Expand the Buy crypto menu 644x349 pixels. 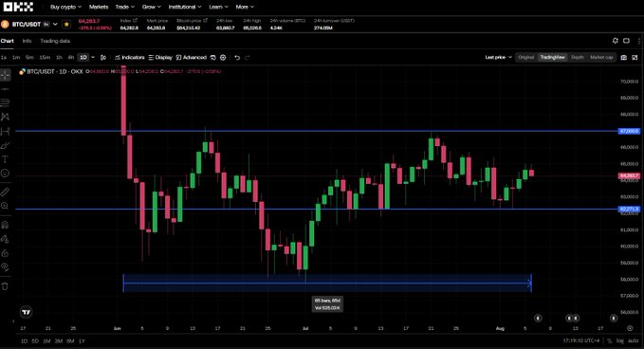65,7
